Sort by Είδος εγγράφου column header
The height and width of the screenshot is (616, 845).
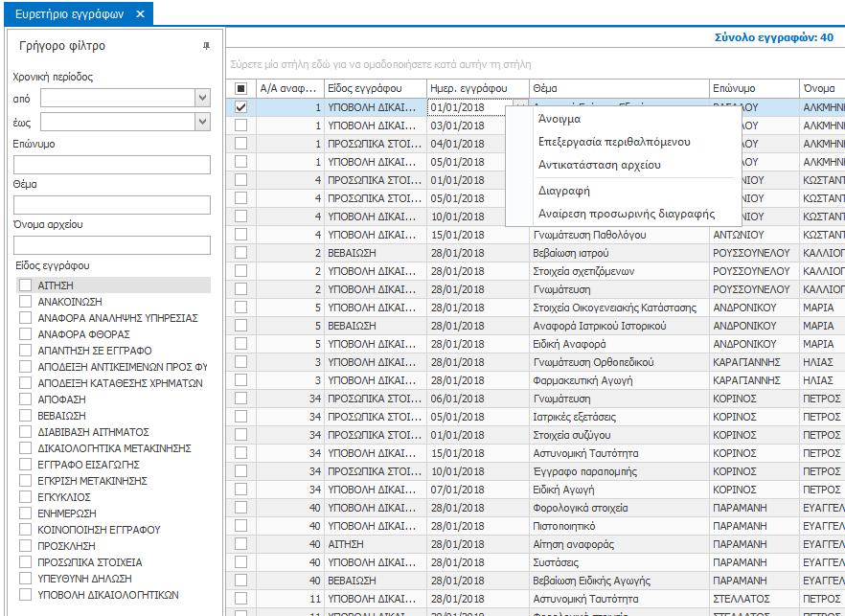tap(376, 88)
